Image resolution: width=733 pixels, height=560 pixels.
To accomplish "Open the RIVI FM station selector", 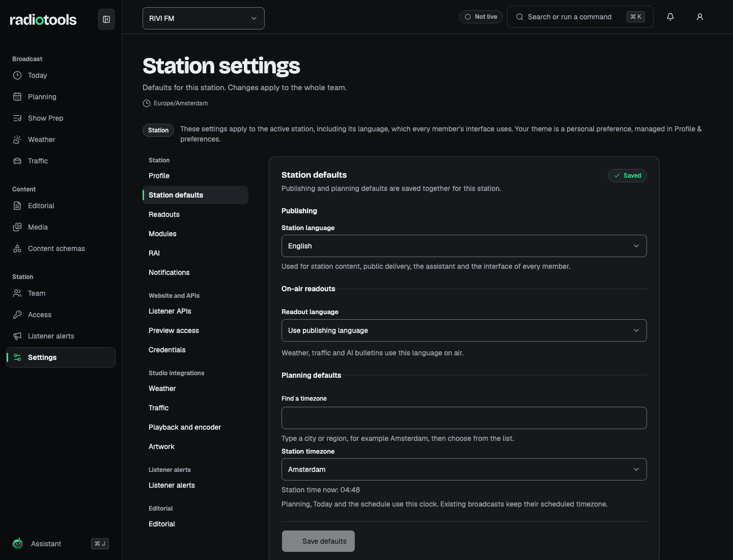I will (204, 18).
